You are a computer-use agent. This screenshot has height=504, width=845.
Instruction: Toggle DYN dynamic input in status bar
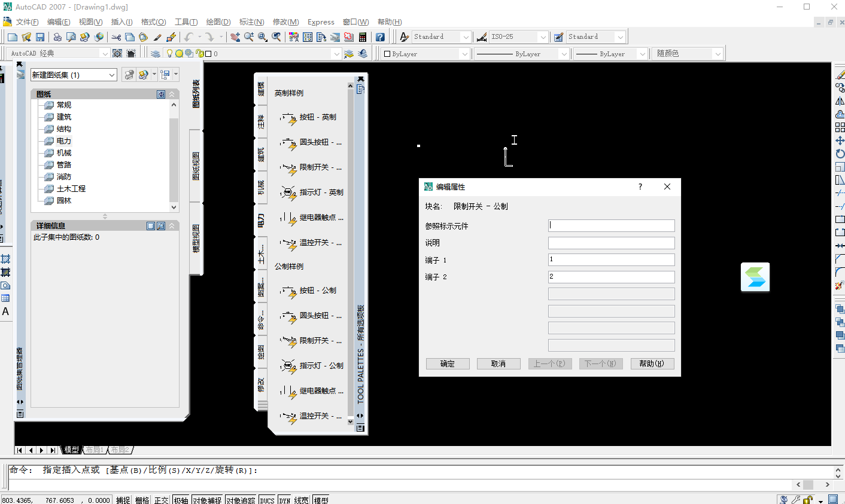pos(285,500)
